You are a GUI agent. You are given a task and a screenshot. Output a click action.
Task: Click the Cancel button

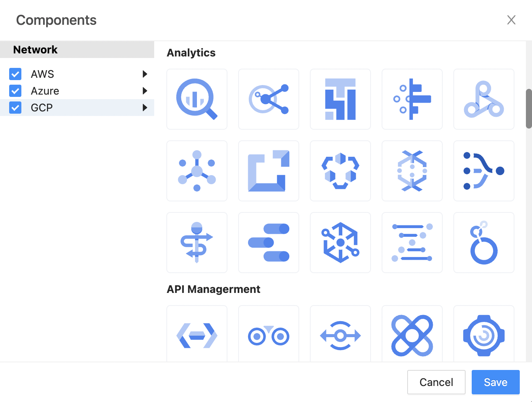(x=436, y=382)
